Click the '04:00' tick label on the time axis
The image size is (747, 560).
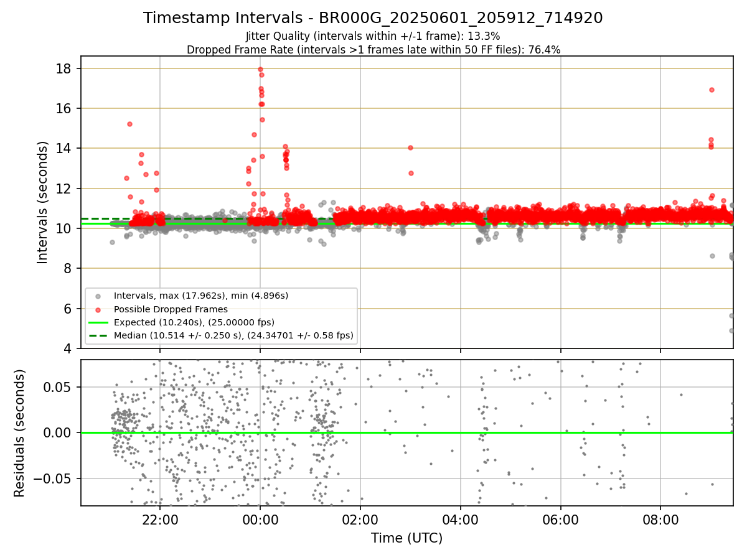point(460,519)
